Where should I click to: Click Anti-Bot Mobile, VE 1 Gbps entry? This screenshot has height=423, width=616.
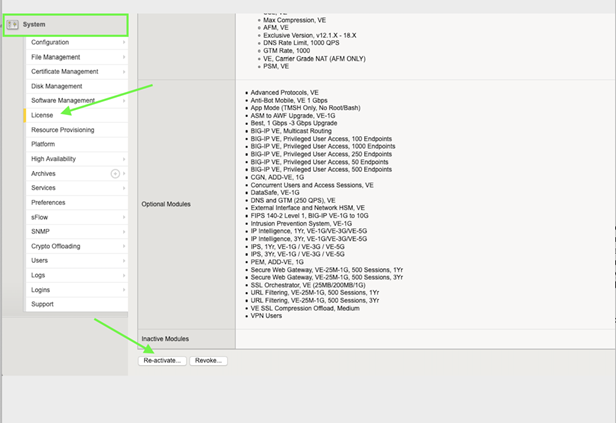click(x=289, y=100)
